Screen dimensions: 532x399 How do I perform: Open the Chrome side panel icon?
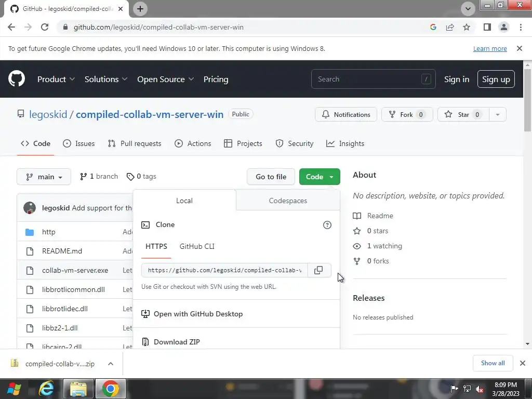(487, 27)
